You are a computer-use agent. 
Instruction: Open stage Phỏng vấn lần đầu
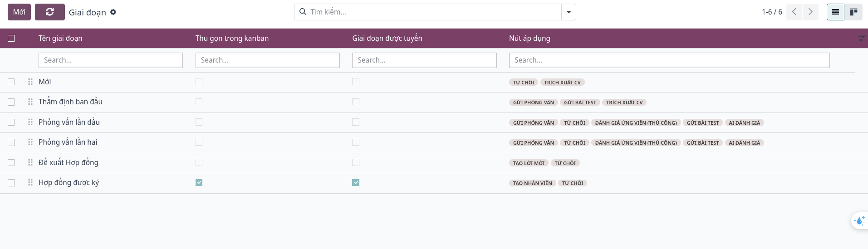point(69,122)
